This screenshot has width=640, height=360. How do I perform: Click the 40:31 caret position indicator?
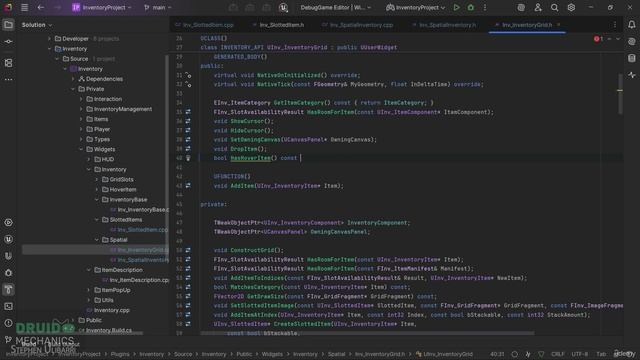[497, 354]
